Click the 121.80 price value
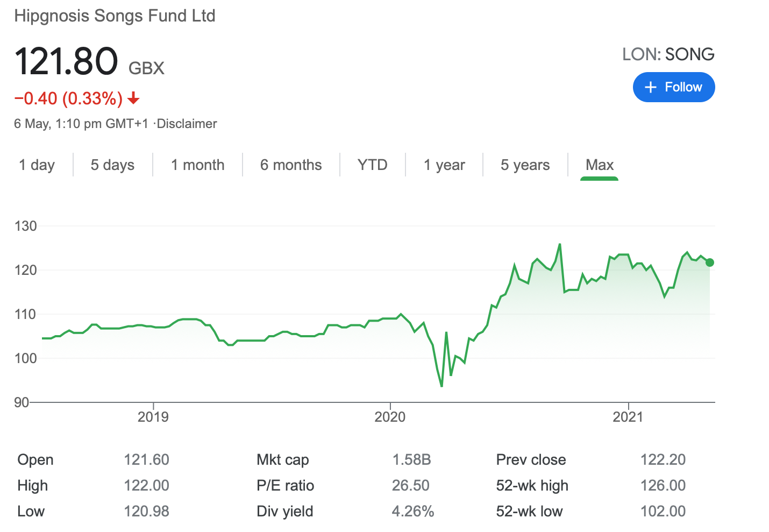The image size is (769, 532). (x=66, y=61)
